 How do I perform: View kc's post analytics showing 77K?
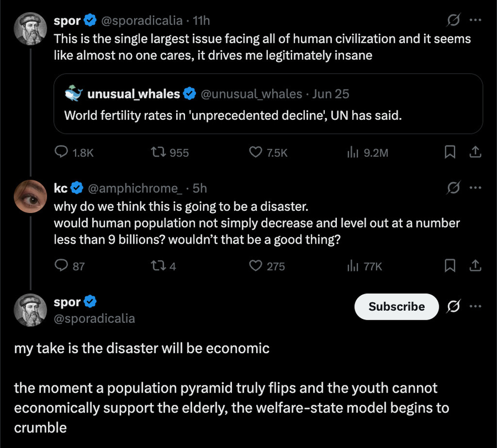tap(352, 265)
